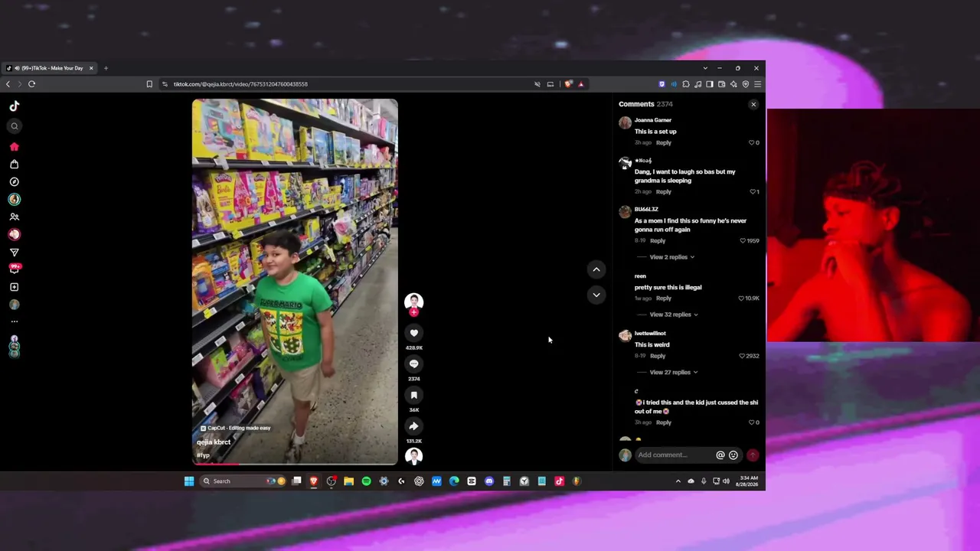Click the video progress bar
The width and height of the screenshot is (980, 551).
(x=295, y=464)
